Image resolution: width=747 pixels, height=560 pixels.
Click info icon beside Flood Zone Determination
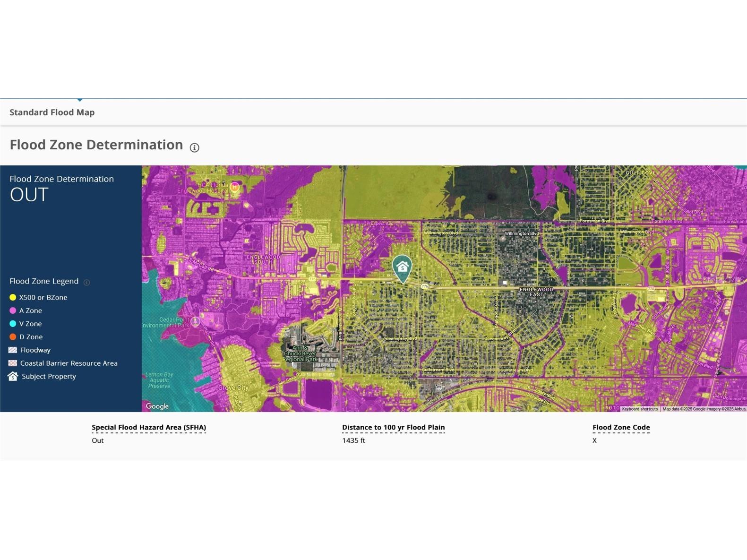pyautogui.click(x=194, y=147)
